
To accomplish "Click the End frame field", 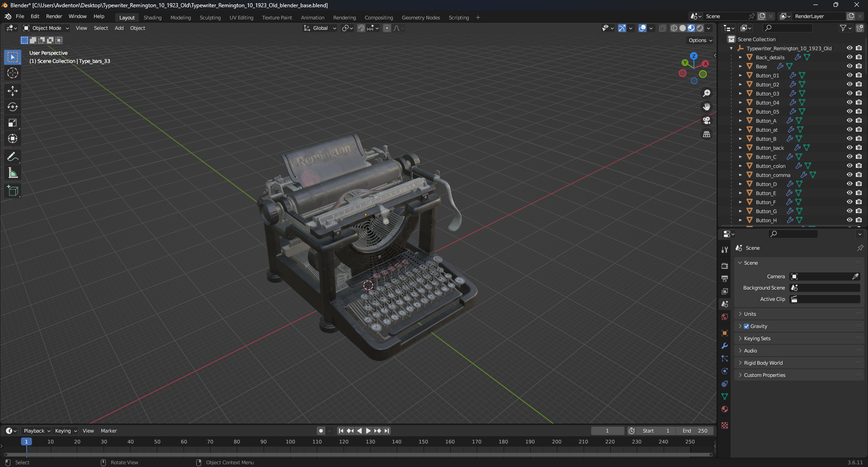I will point(696,431).
